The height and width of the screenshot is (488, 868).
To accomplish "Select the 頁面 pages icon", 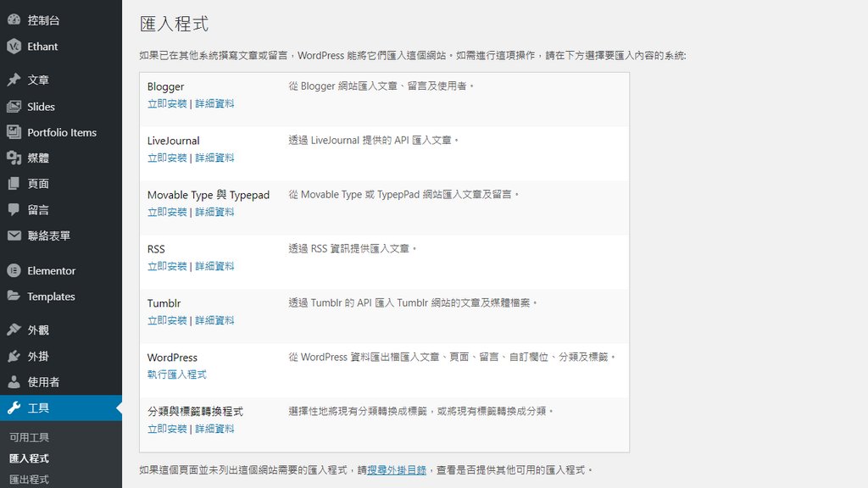I will [14, 184].
